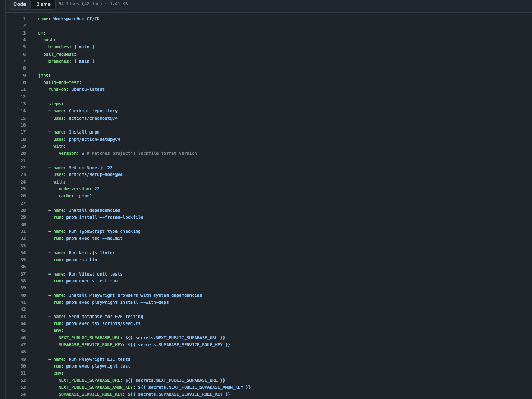This screenshot has width=532, height=399.
Task: Click 'Run Vitest unit tests' step name
Action: tap(96, 274)
